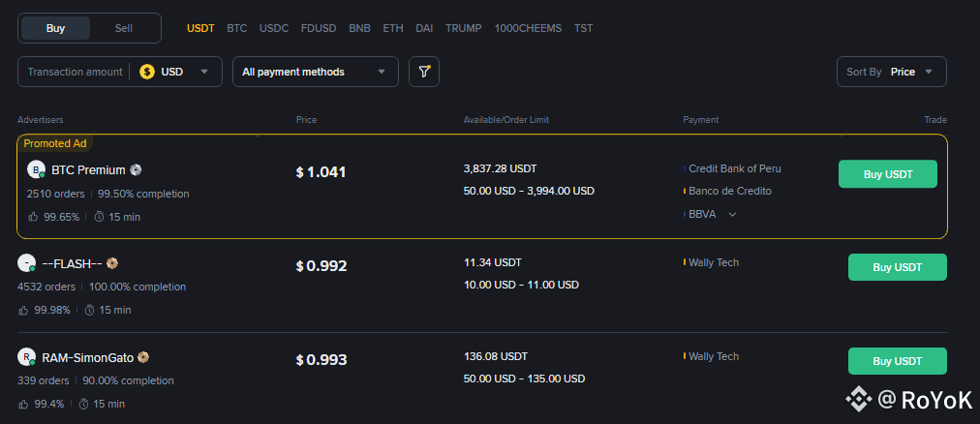Click the --FLASH-- advertiser avatar
Image resolution: width=980 pixels, height=424 pixels.
coord(26,263)
